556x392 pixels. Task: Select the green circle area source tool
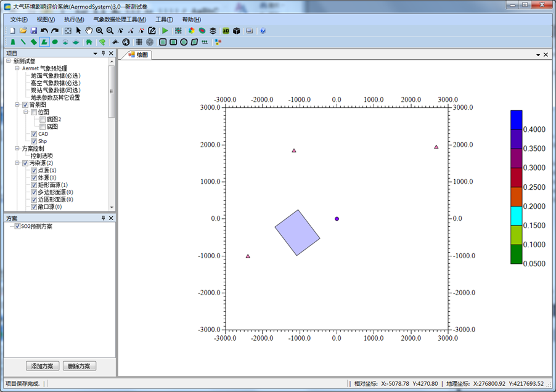[x=55, y=42]
